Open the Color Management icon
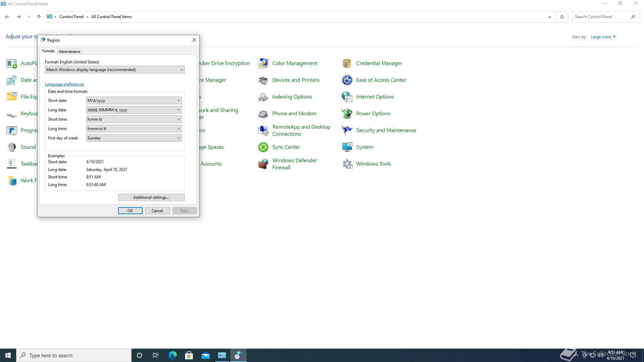This screenshot has height=362, width=644. [263, 63]
